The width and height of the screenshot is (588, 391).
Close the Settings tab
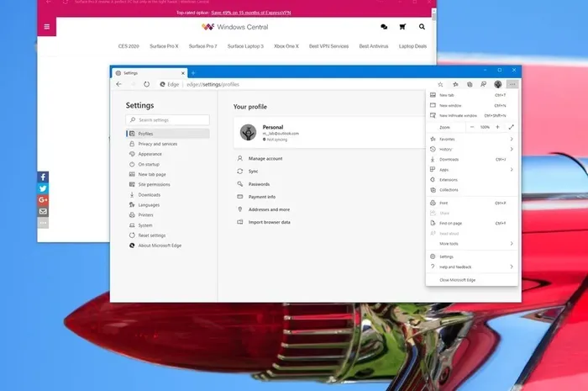pos(183,73)
